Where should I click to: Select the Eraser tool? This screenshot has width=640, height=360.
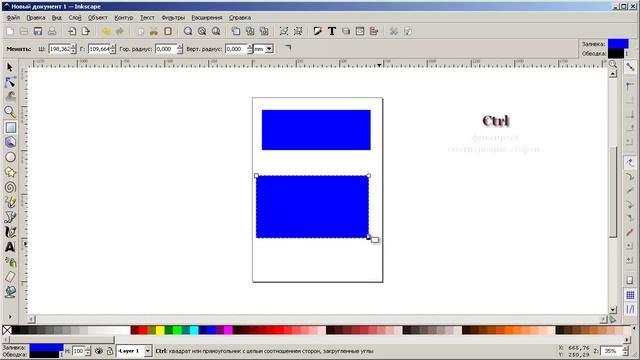click(x=10, y=277)
